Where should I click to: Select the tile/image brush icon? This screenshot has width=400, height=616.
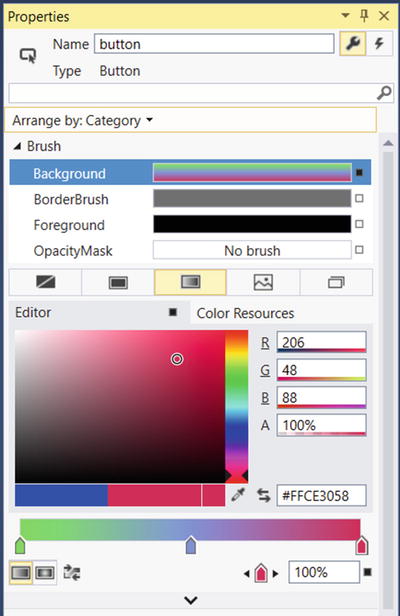click(x=263, y=282)
